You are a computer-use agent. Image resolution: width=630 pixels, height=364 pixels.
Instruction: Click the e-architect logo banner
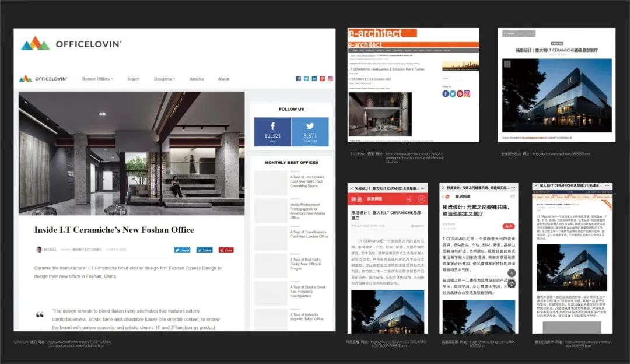pyautogui.click(x=382, y=33)
